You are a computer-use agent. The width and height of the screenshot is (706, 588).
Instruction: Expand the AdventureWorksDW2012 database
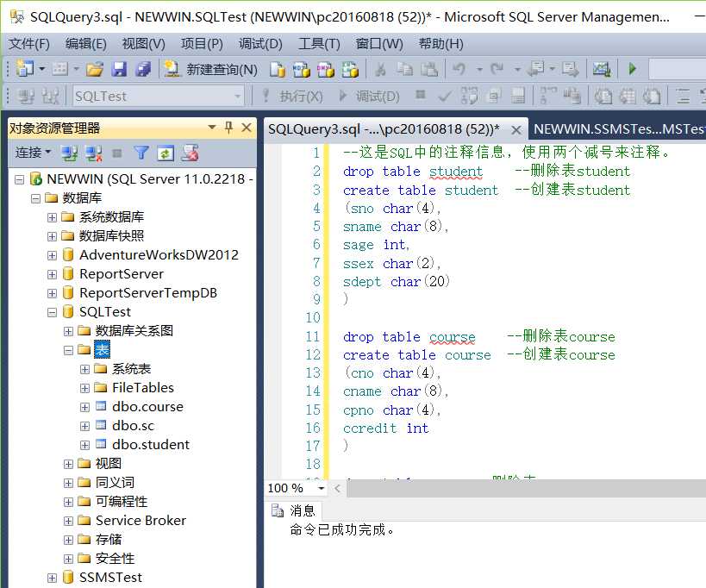point(53,255)
